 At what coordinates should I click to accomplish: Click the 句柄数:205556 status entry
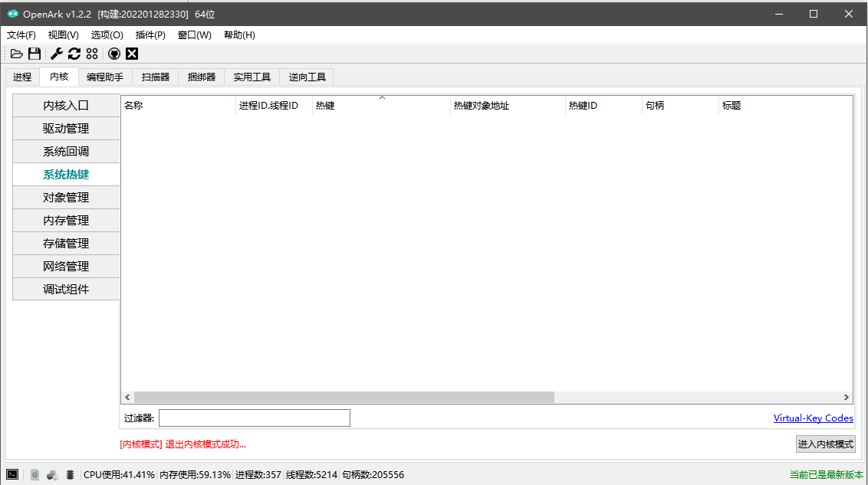coord(373,474)
